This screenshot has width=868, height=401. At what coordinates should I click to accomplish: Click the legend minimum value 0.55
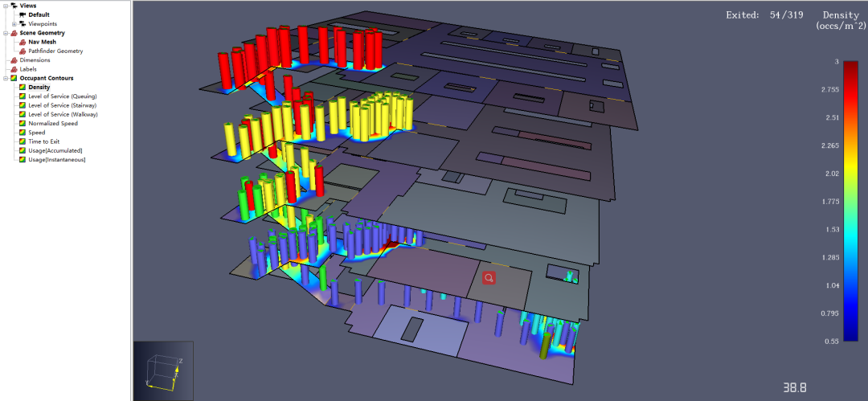pyautogui.click(x=832, y=342)
